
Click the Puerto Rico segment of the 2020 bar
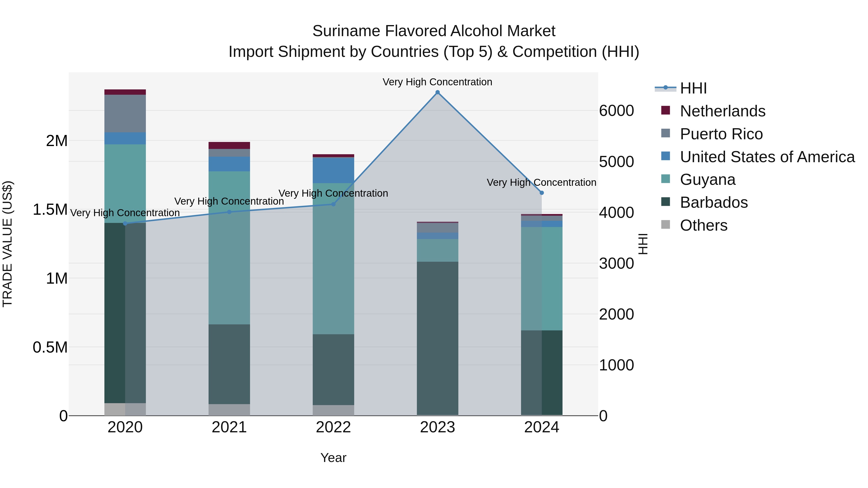click(x=125, y=114)
